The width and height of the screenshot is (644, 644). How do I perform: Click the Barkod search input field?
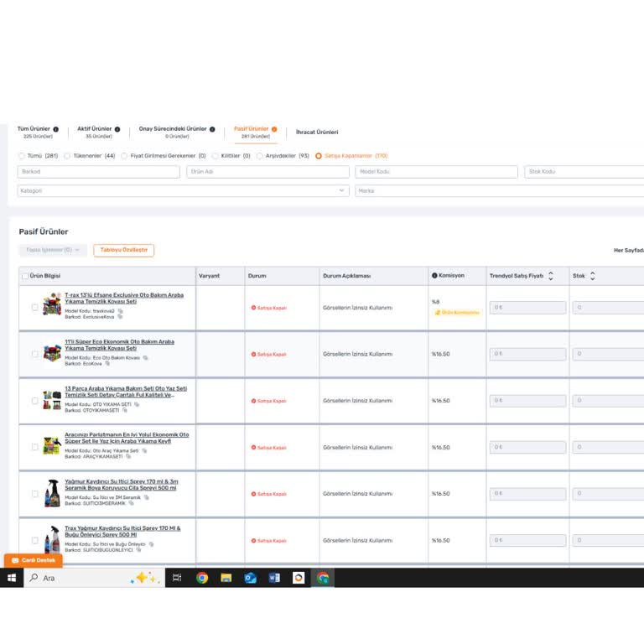[x=99, y=172]
